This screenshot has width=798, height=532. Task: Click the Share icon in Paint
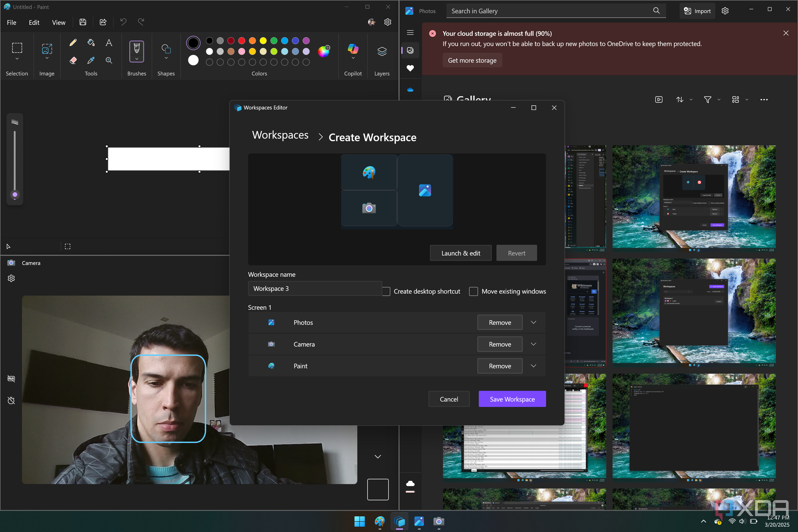pos(103,22)
